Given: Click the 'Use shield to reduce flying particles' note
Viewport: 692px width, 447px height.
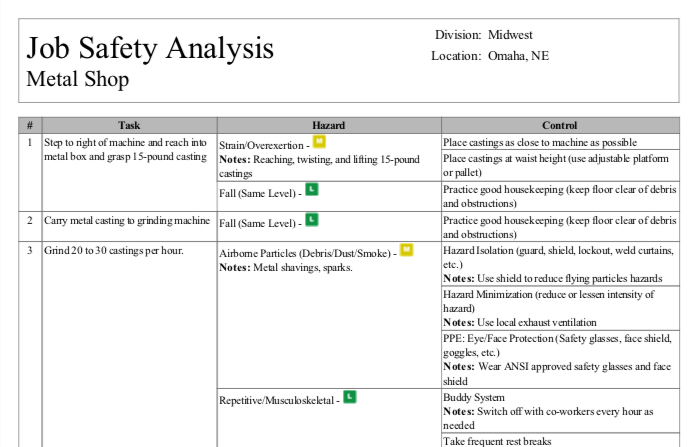Looking at the screenshot, I should (x=553, y=278).
